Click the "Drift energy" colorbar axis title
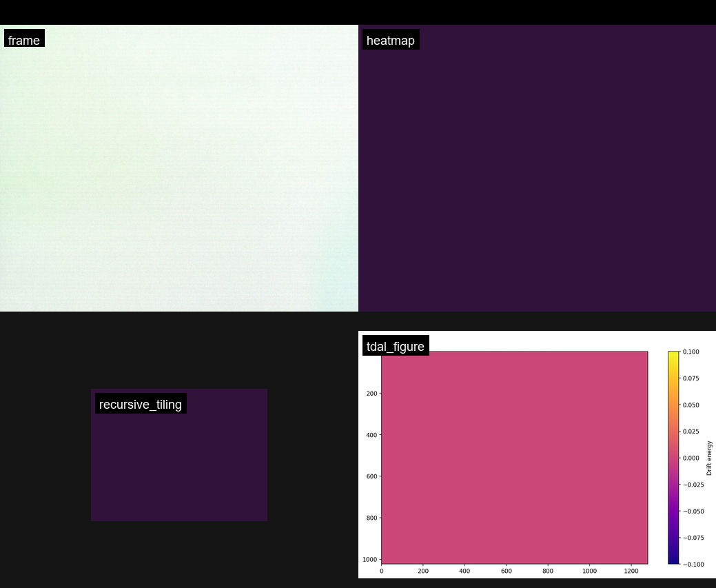 (709, 458)
